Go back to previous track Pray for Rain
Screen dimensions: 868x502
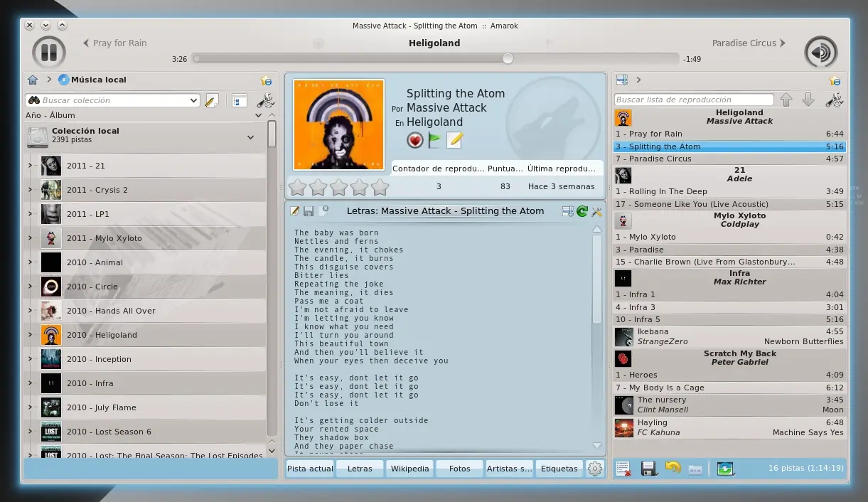pyautogui.click(x=115, y=43)
